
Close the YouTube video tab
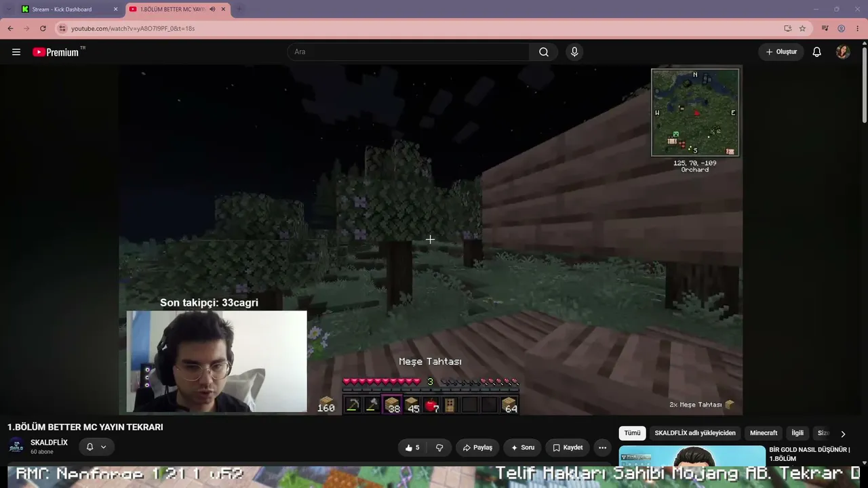pyautogui.click(x=223, y=9)
